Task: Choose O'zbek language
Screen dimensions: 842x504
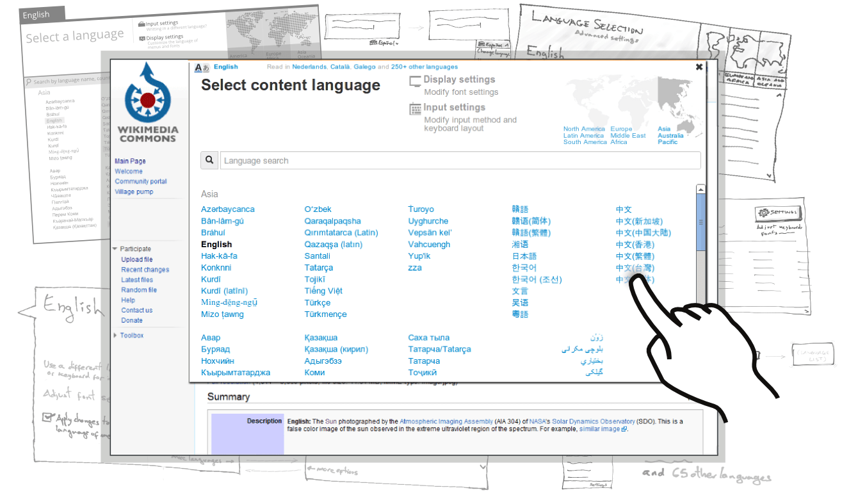Action: 318,209
